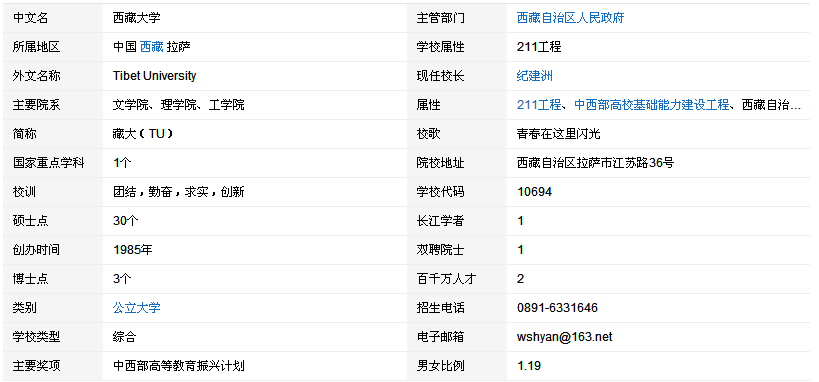The image size is (819, 382).
Task: Click the 学校代码 value 10694
Action: 534,192
